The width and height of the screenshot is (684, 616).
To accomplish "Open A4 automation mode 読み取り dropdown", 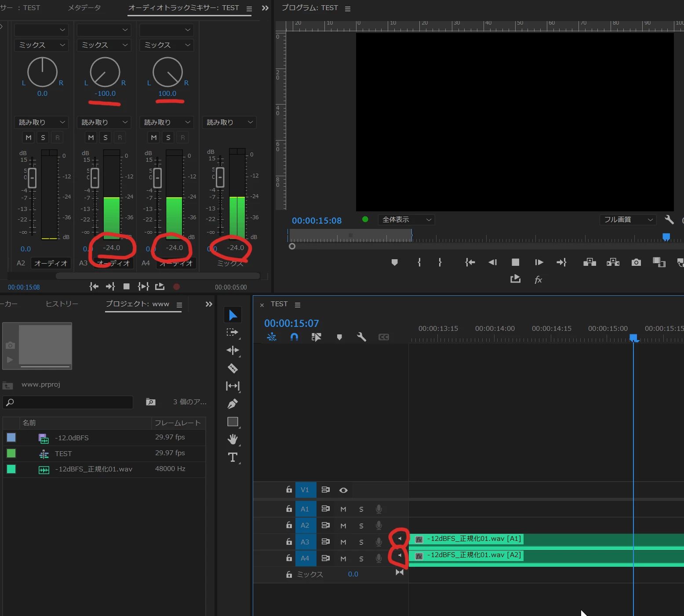I will (x=167, y=122).
